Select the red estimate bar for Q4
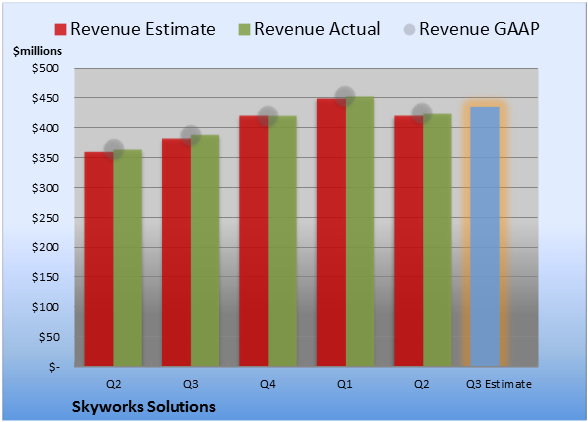This screenshot has height=422, width=588. click(254, 241)
